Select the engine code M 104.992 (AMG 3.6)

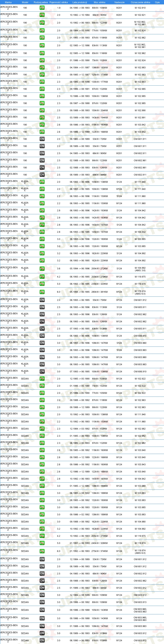coord(140,269)
